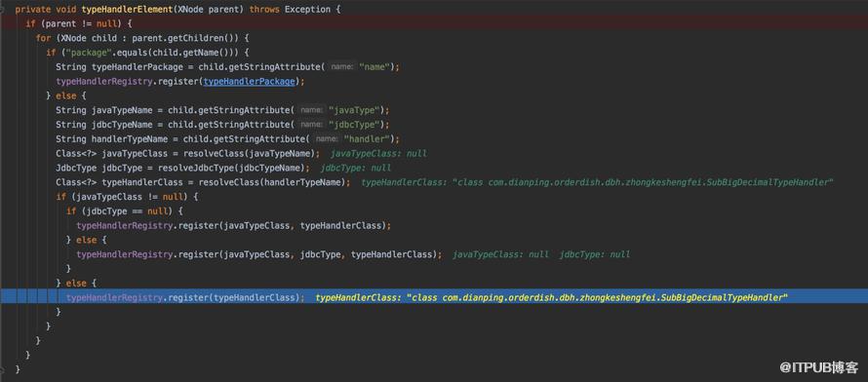Click the parent.getChildren() call in the for loop
868x382 pixels.
coord(186,38)
